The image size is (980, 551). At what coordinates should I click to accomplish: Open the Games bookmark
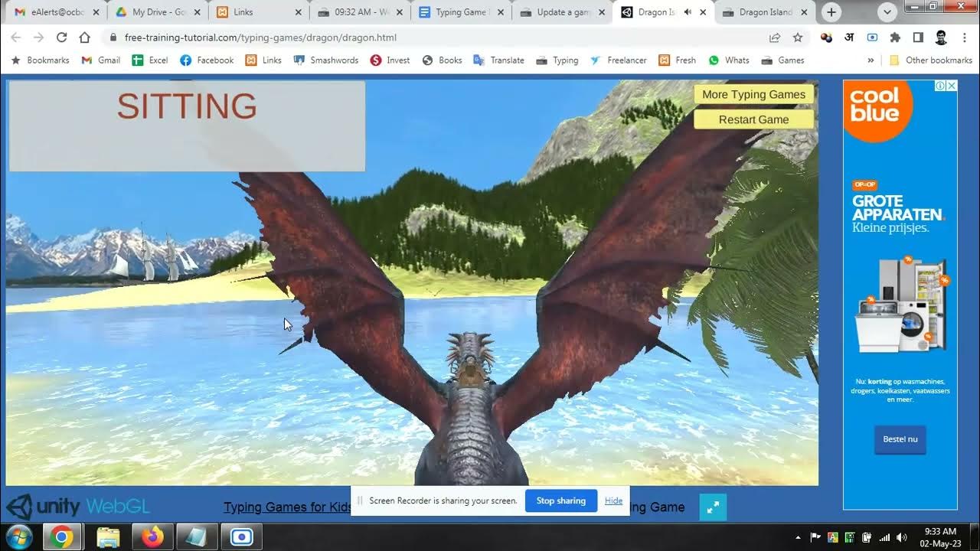point(782,60)
